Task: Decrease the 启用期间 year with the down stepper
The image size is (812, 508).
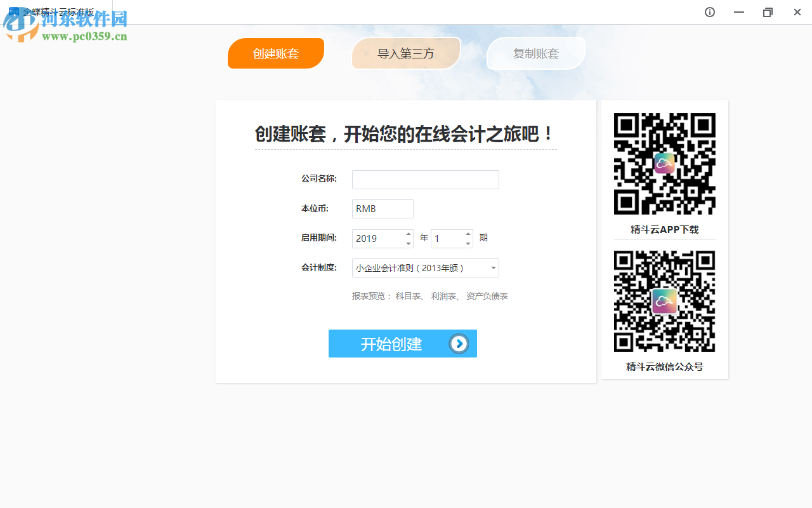Action: pyautogui.click(x=408, y=243)
